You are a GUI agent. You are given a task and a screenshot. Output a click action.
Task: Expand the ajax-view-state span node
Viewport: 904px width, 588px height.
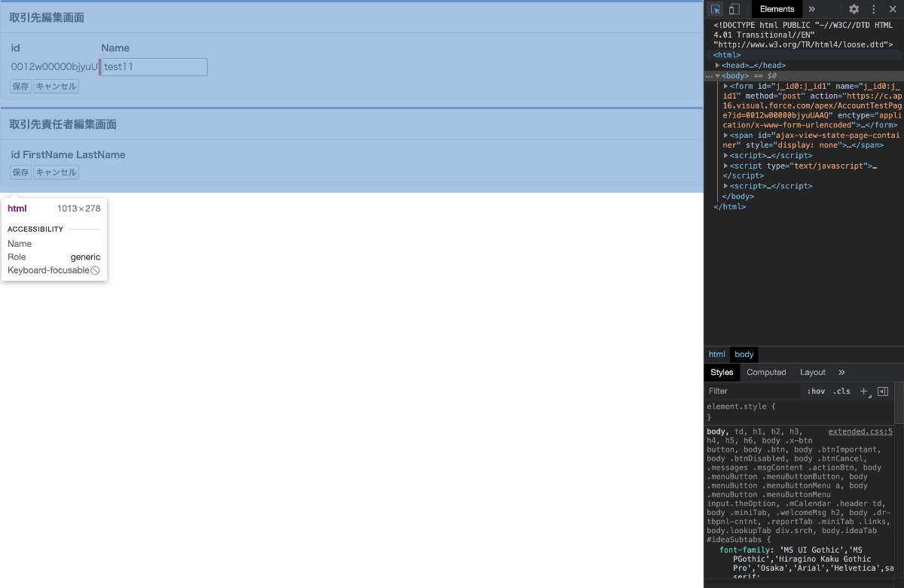coord(725,136)
